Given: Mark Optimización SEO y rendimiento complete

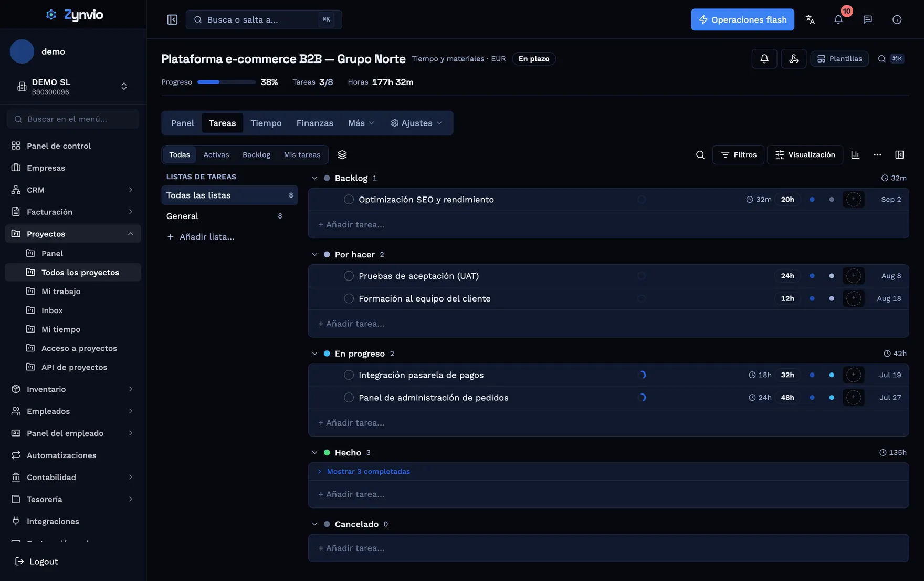Looking at the screenshot, I should point(349,200).
